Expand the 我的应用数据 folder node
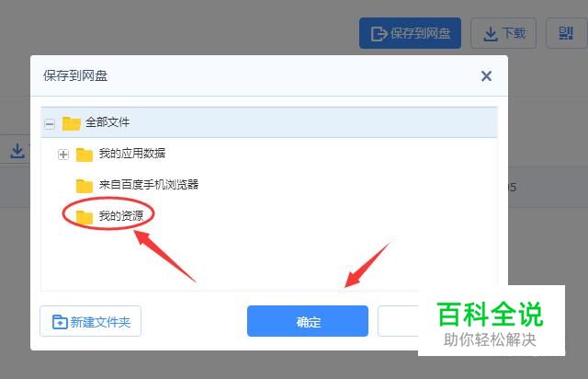Image resolution: width=588 pixels, height=379 pixels. click(63, 155)
